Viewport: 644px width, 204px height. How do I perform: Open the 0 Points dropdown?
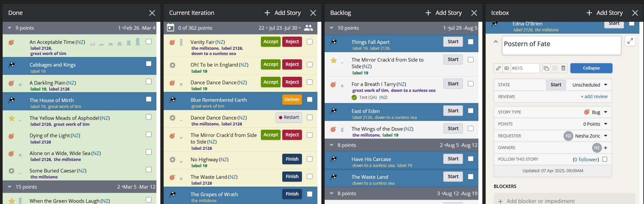click(x=595, y=124)
